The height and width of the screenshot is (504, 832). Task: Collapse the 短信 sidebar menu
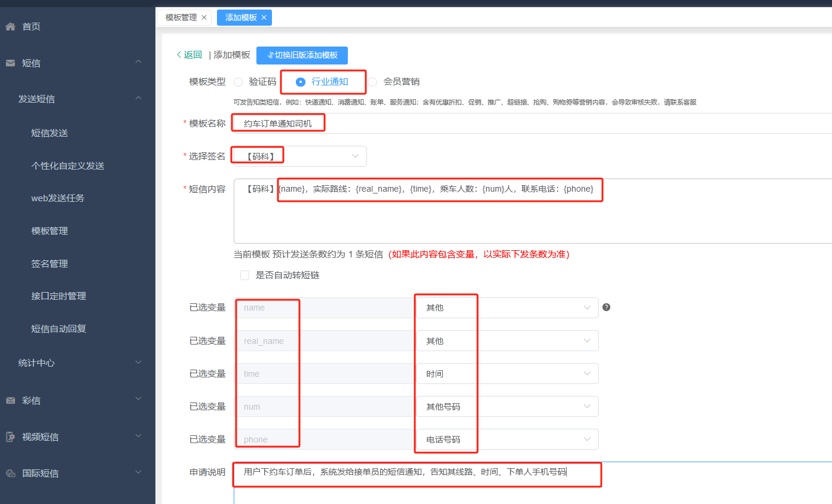pos(139,62)
